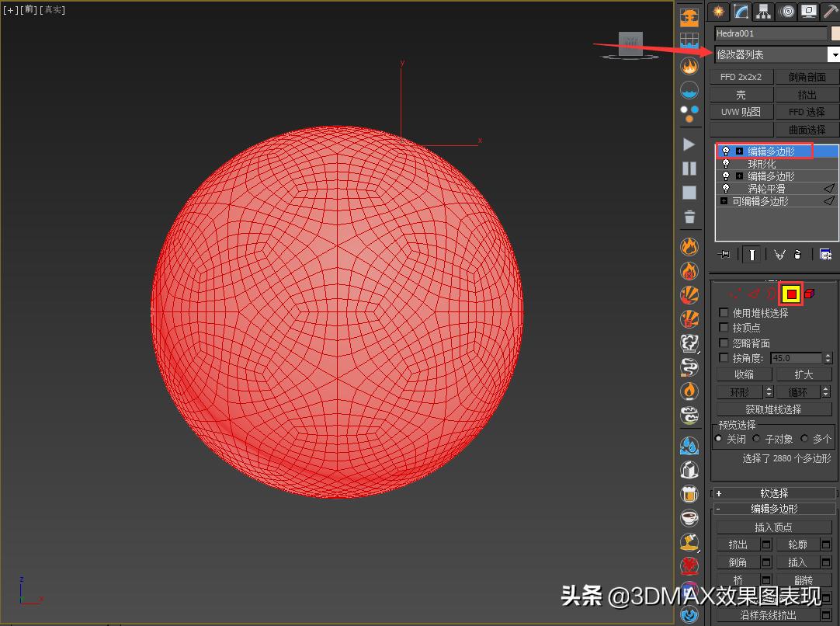
Task: Click the FFD 2x2x2 button
Action: coord(741,76)
